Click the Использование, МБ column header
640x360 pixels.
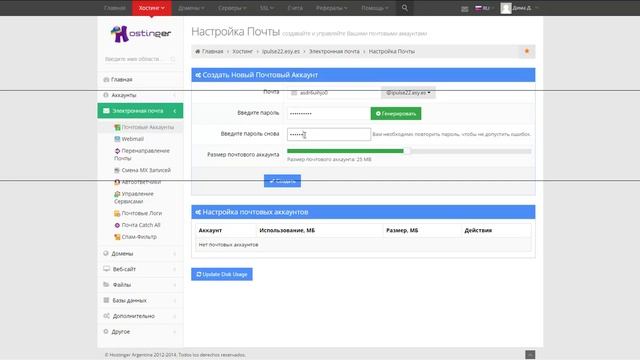(287, 230)
